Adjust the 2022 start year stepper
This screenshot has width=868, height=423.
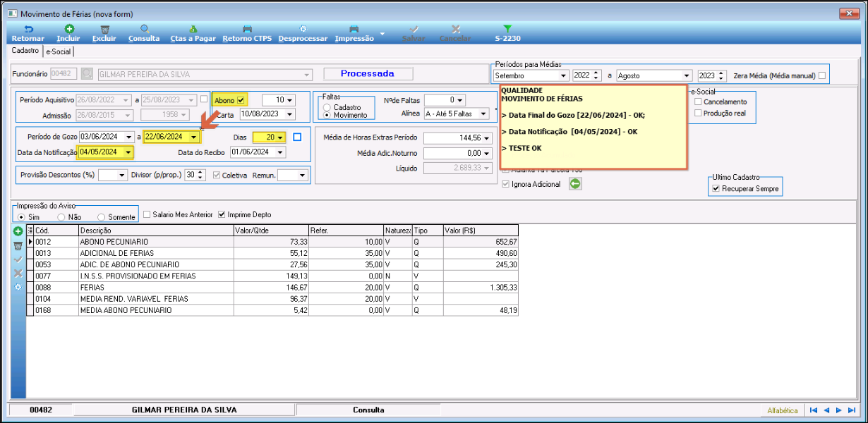tap(597, 75)
